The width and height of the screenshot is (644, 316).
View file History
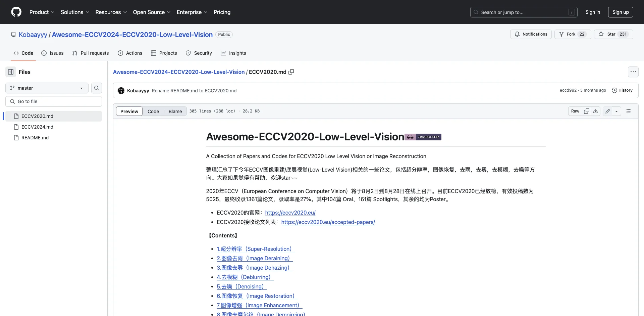point(622,90)
